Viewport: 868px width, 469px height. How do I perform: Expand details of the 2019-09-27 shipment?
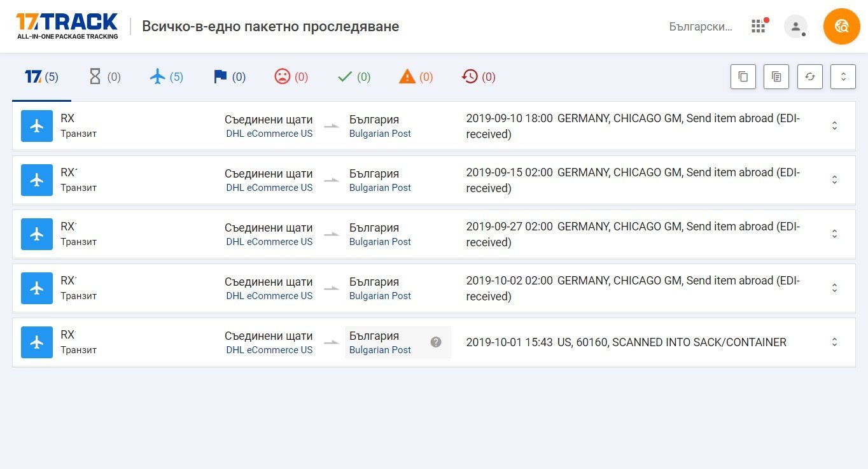tap(834, 234)
